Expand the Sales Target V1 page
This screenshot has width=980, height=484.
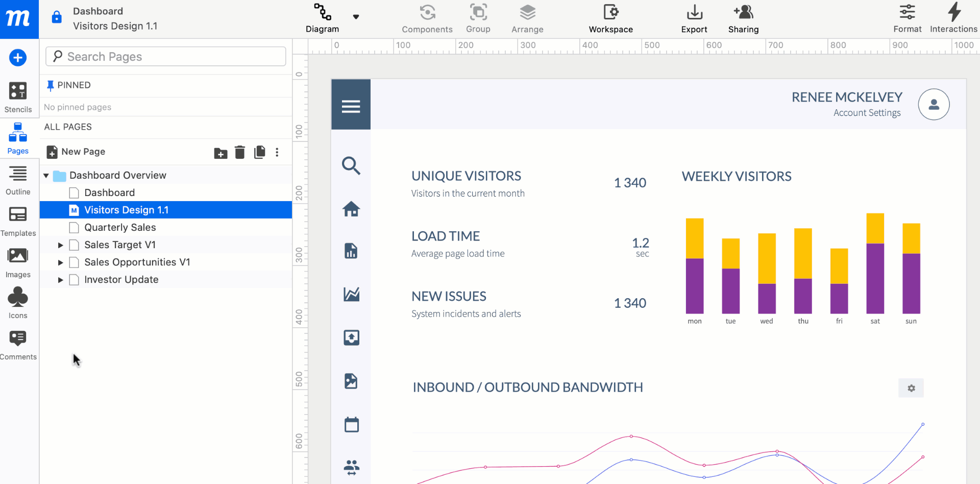(x=60, y=245)
